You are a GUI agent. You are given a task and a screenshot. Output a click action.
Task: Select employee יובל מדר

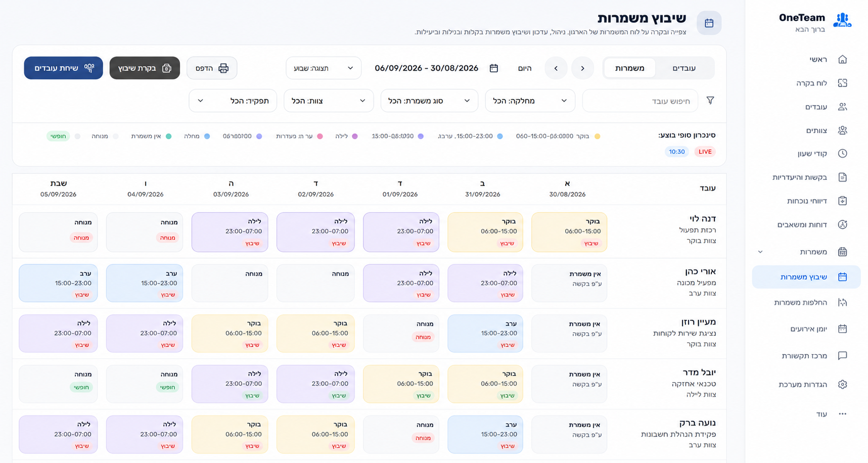pos(699,373)
